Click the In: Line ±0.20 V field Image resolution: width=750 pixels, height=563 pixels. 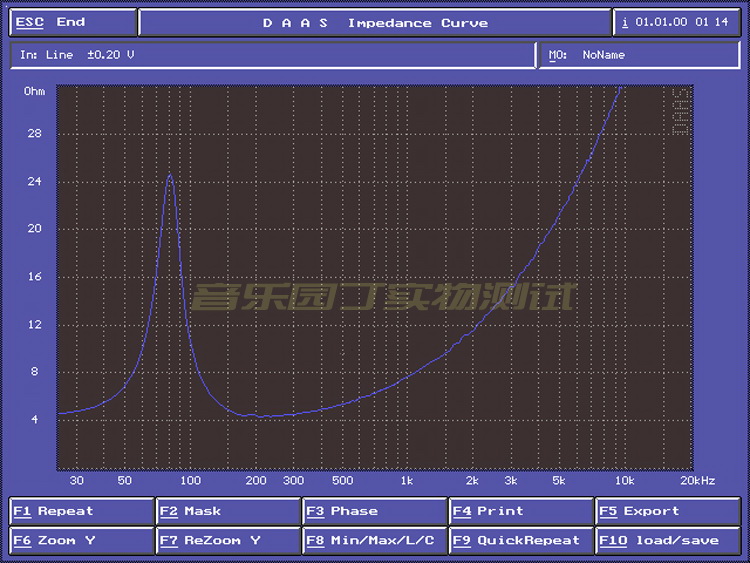click(x=273, y=55)
